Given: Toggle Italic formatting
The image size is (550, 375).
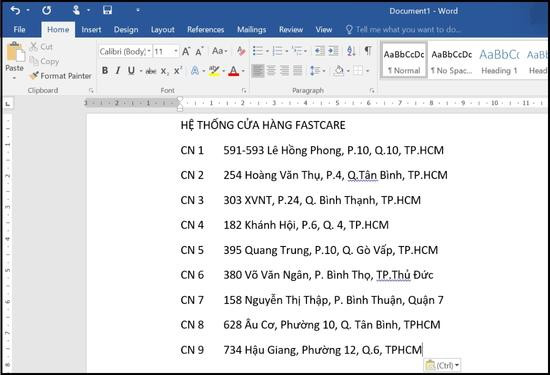Looking at the screenshot, I should coord(118,71).
